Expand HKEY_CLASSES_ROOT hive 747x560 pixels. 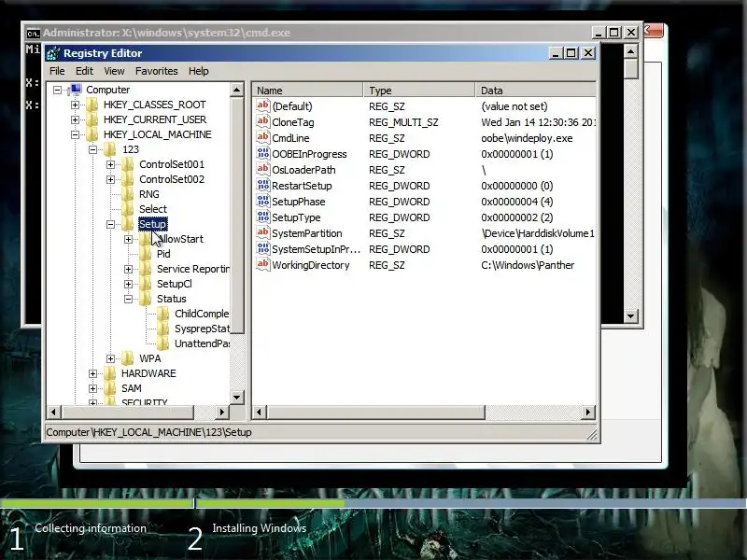coord(76,105)
